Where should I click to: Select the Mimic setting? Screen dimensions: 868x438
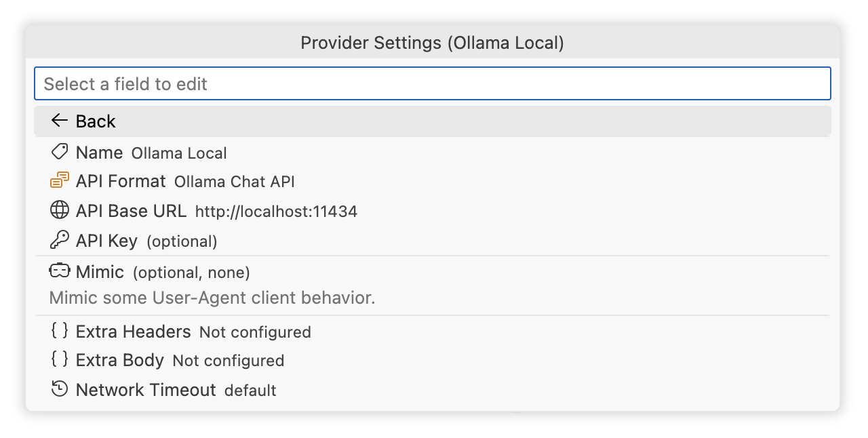pos(100,272)
